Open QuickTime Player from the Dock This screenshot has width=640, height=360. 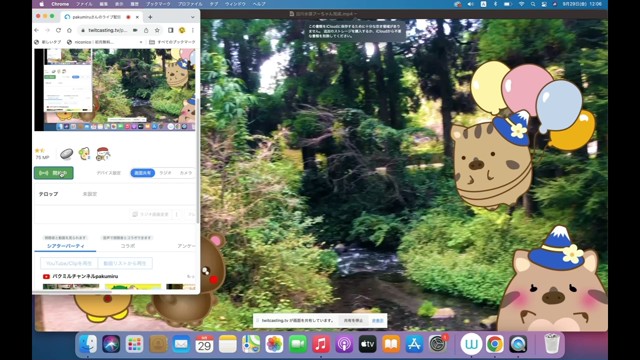click(518, 344)
